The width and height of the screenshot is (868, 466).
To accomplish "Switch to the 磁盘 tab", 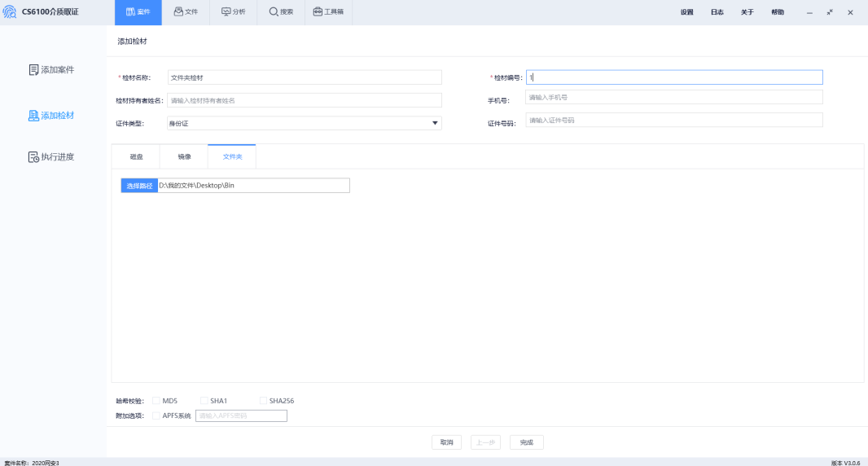I will [x=136, y=156].
